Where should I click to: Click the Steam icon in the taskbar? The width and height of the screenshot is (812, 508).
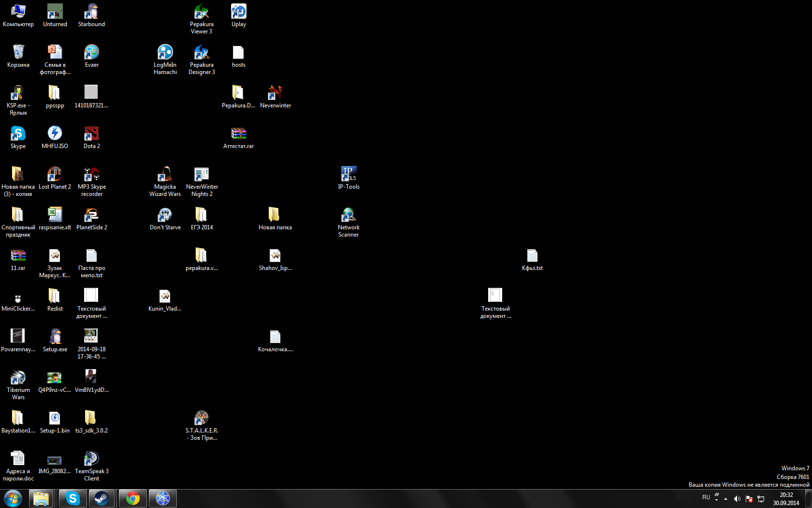click(101, 498)
